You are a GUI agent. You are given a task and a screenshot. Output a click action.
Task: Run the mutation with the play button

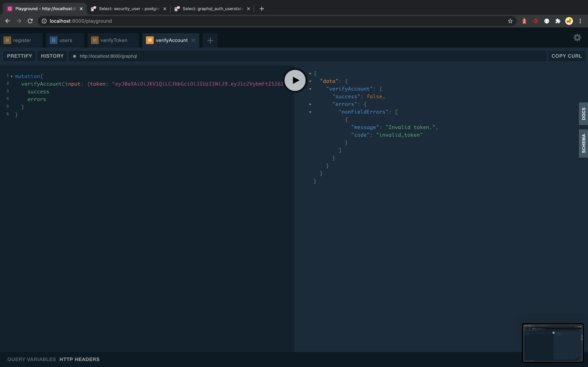(295, 80)
